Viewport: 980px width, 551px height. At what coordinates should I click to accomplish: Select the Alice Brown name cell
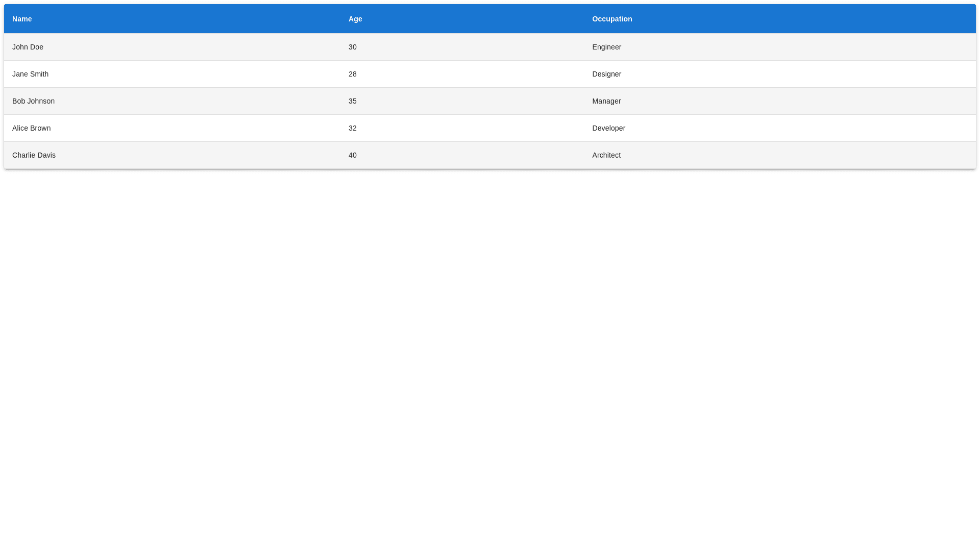(31, 128)
